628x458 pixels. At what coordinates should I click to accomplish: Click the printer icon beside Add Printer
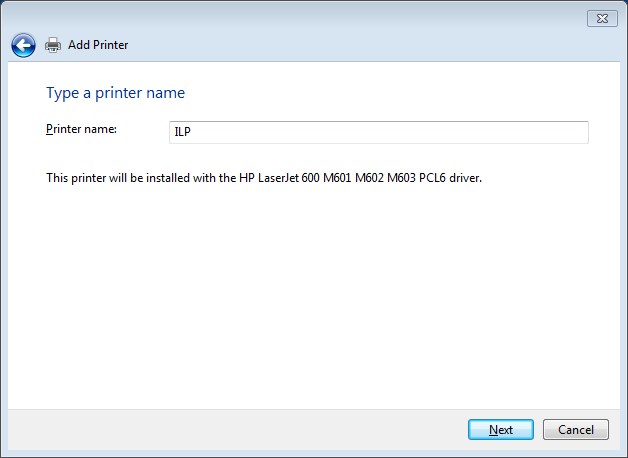(x=53, y=45)
